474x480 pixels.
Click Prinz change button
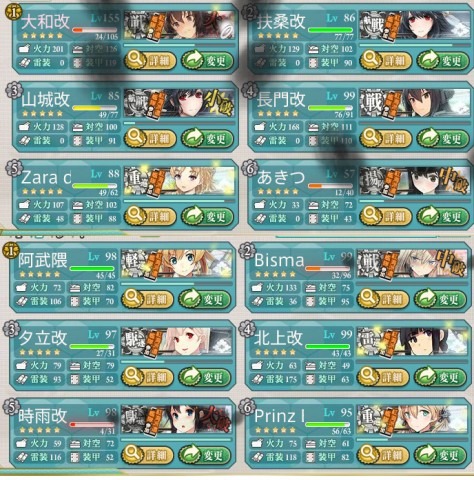tap(440, 455)
